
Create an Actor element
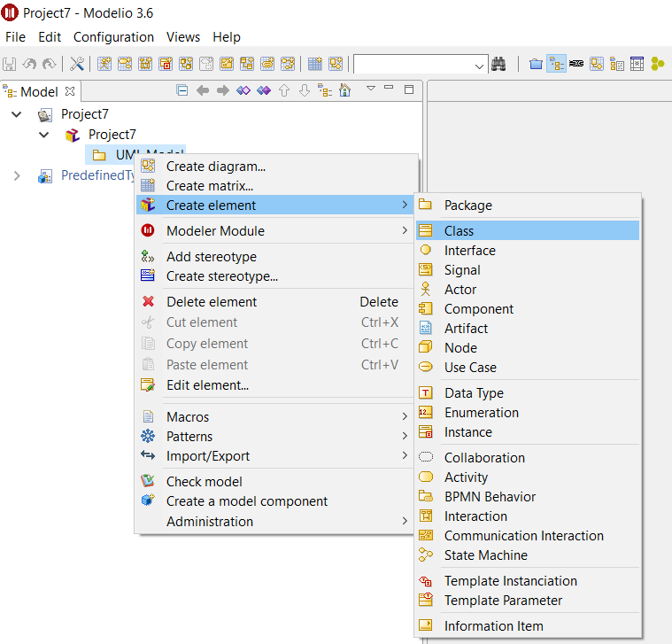528,290
